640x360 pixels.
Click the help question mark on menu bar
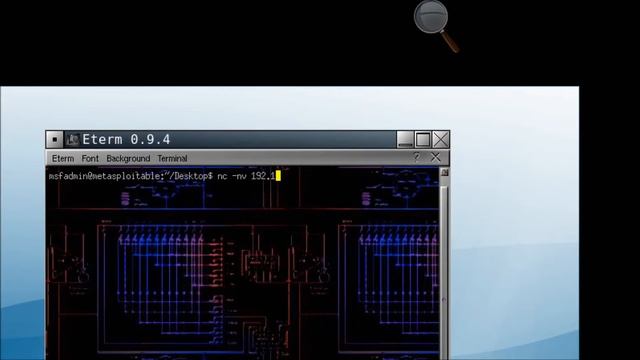(x=416, y=157)
